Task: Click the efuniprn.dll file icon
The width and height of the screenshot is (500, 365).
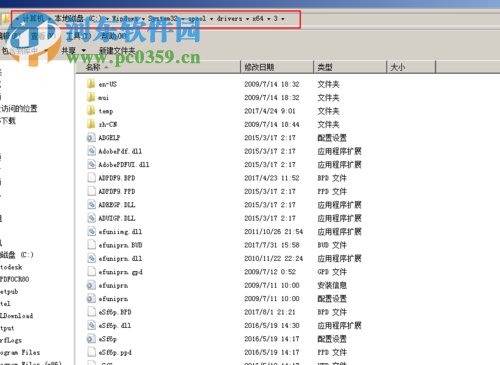Action: (x=91, y=258)
